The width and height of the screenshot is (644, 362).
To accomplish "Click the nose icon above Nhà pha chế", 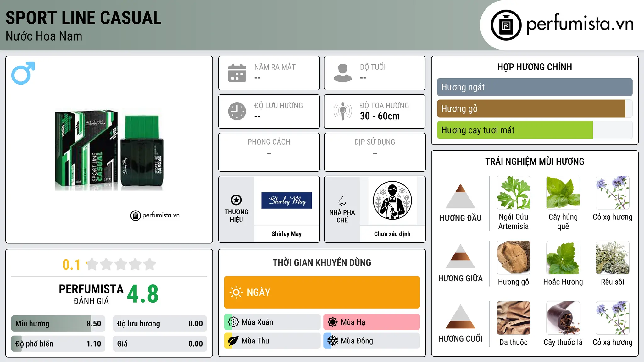I will (x=342, y=200).
